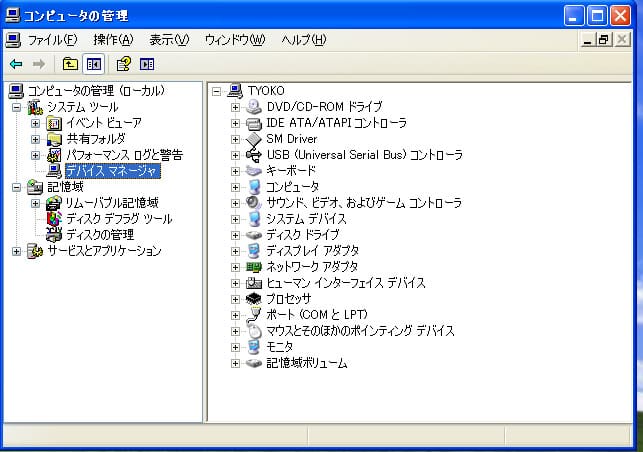Collapse the システム ツール tree node
Image resolution: width=643 pixels, height=452 pixels.
coord(16,107)
